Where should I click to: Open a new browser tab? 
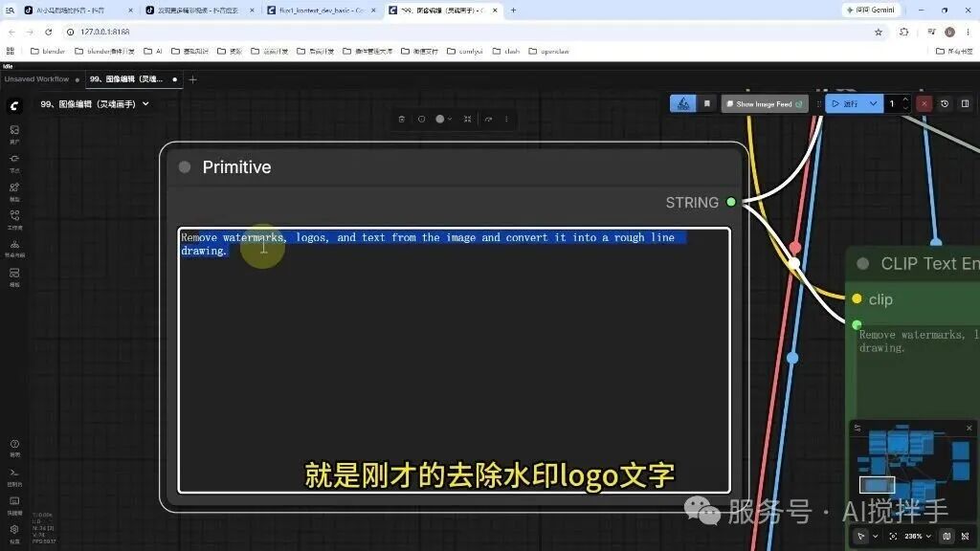coord(513,11)
